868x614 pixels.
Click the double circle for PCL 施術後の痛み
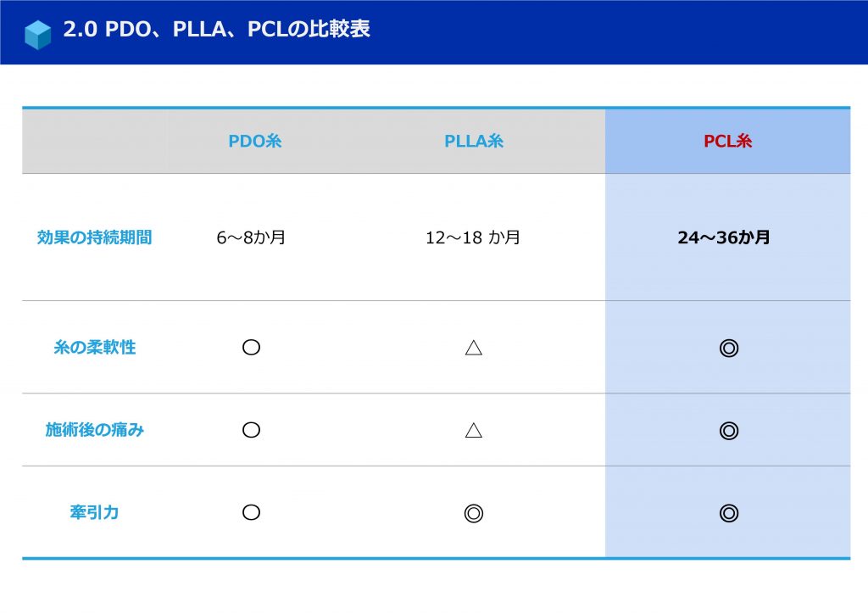point(728,430)
